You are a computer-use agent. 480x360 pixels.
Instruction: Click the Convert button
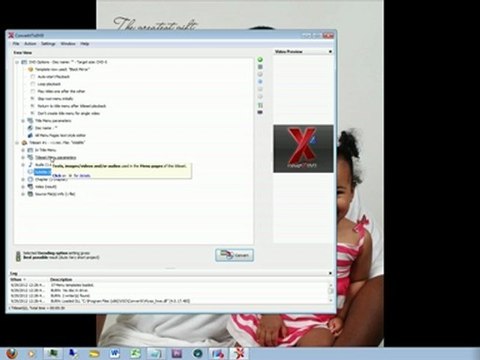[x=234, y=255]
